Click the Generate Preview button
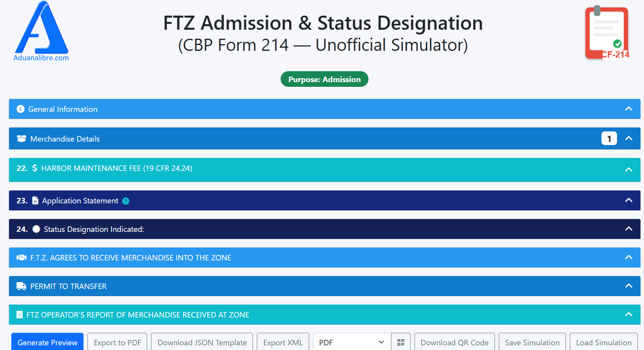The image size is (644, 350). click(x=47, y=342)
